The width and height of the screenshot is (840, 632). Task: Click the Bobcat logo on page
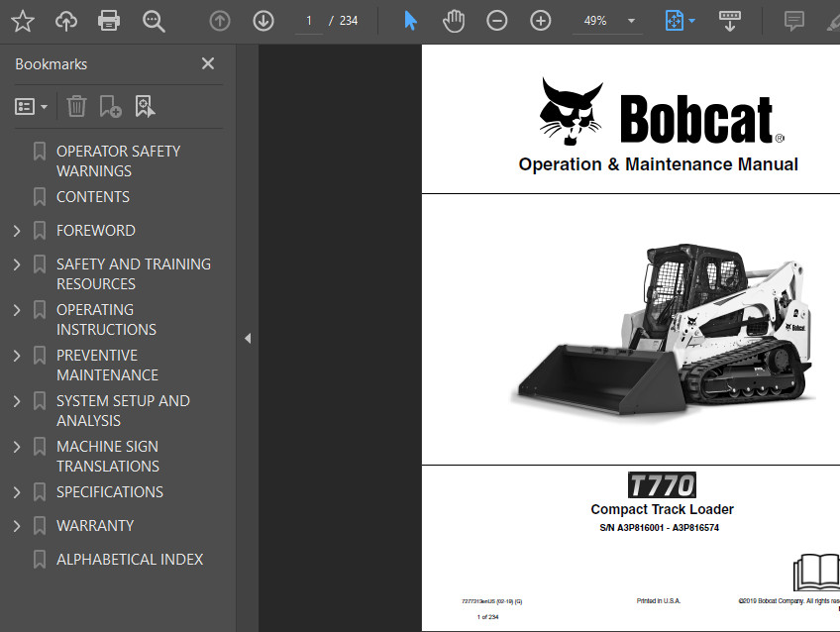coord(662,111)
